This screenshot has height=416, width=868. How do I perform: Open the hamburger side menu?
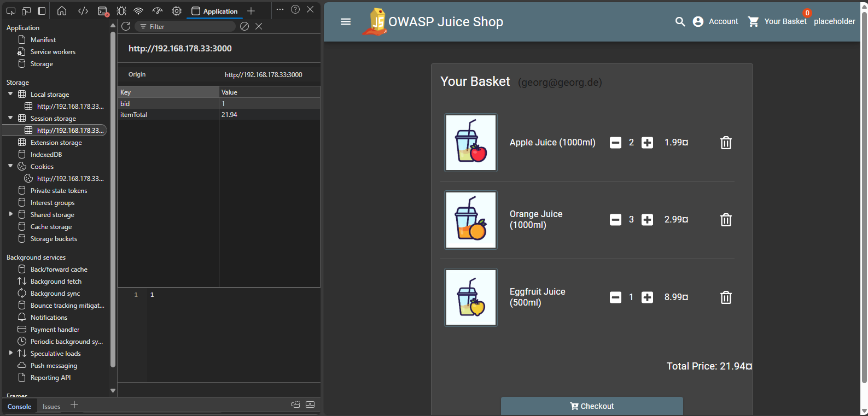(x=346, y=21)
